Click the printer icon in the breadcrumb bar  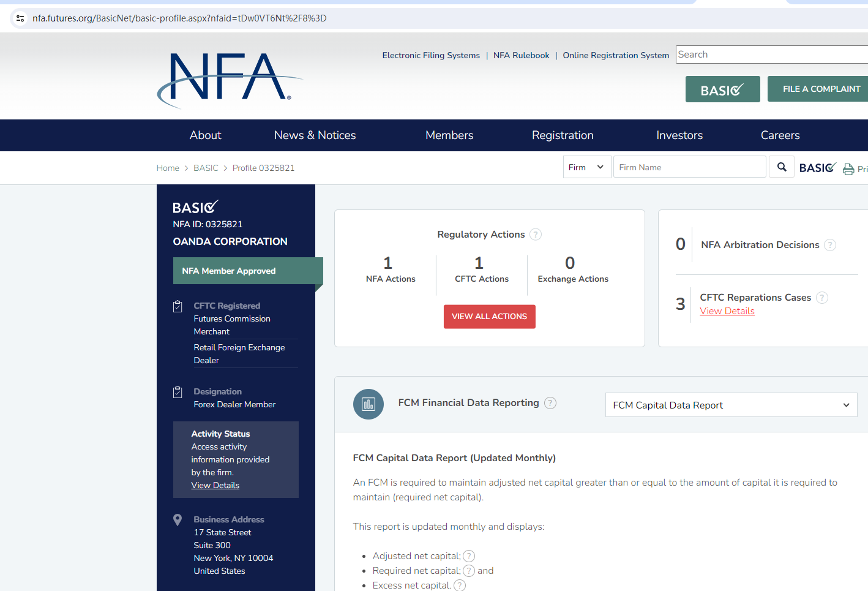point(848,169)
